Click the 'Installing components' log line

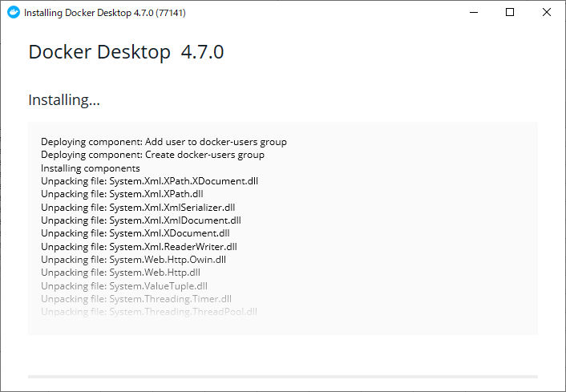tap(91, 168)
